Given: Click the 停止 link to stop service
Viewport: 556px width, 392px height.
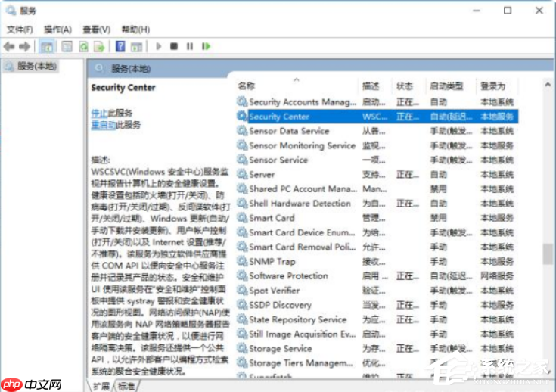Looking at the screenshot, I should point(99,114).
